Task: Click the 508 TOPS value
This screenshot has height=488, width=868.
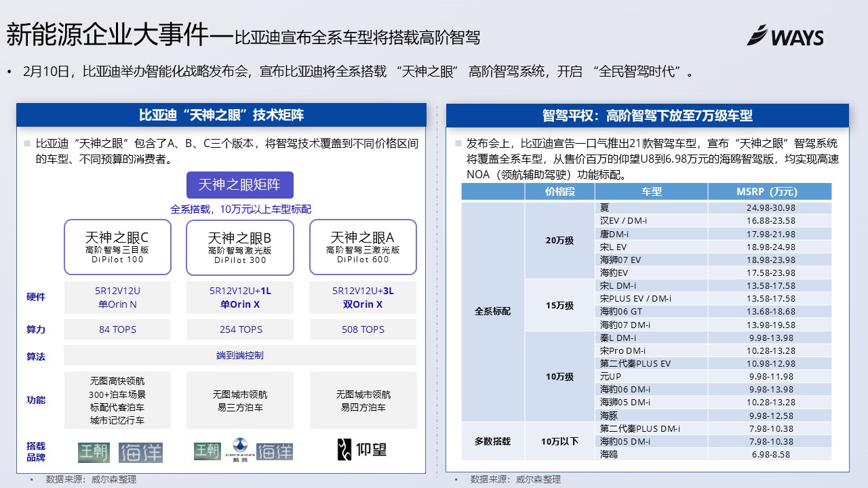Action: (x=363, y=329)
